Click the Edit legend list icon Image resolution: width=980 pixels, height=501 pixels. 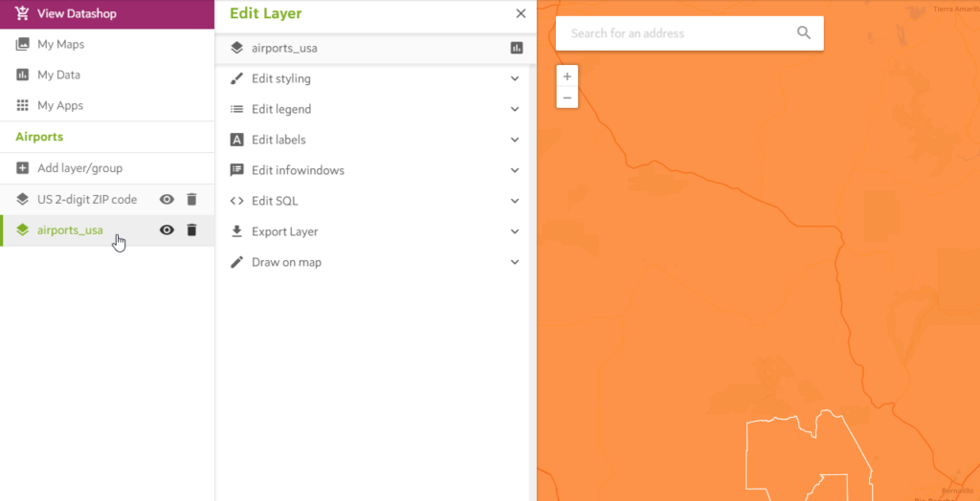click(x=236, y=109)
